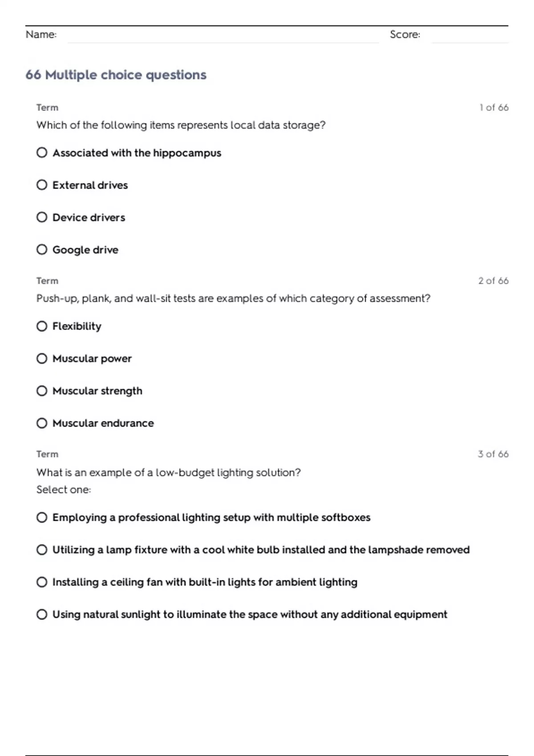Select the 'Associated with the hippocampus' radio button

click(42, 153)
